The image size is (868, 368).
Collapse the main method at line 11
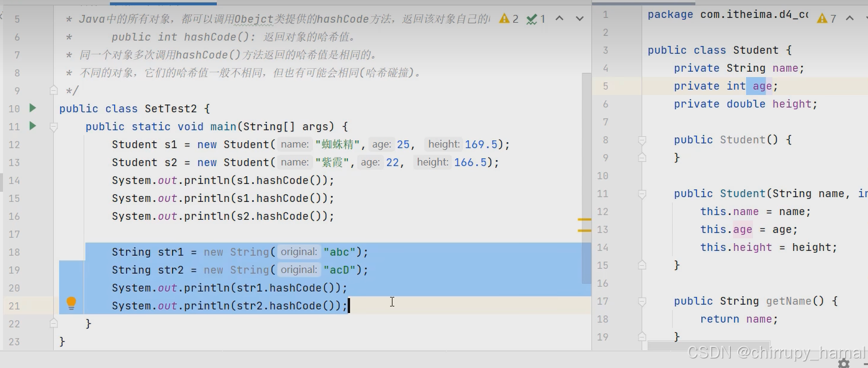click(54, 127)
